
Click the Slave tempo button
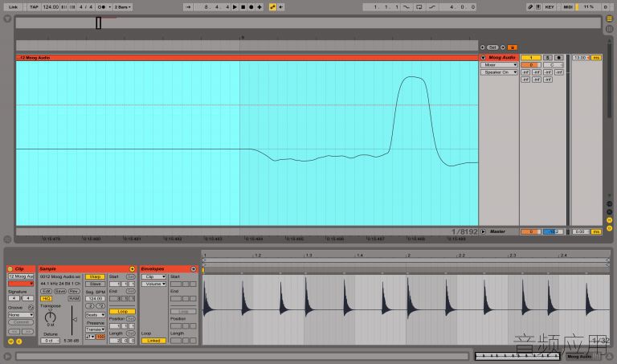pyautogui.click(x=95, y=284)
